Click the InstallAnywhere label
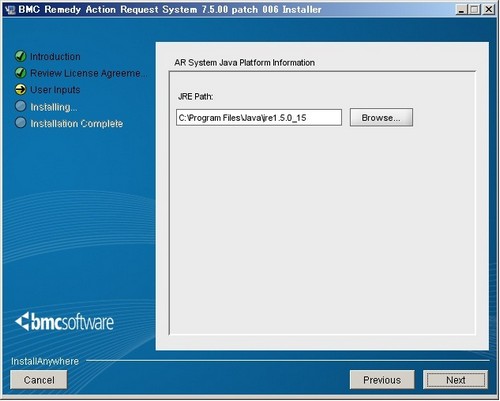The width and height of the screenshot is (500, 401). click(45, 361)
